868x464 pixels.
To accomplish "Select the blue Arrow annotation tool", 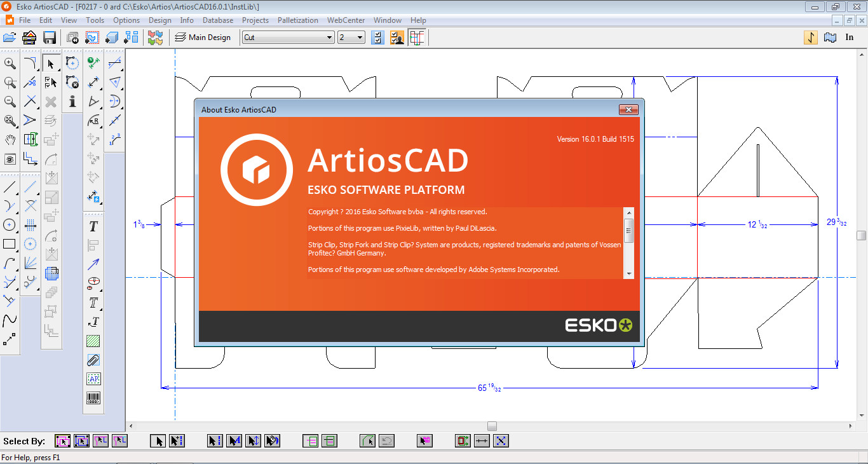I will [93, 264].
